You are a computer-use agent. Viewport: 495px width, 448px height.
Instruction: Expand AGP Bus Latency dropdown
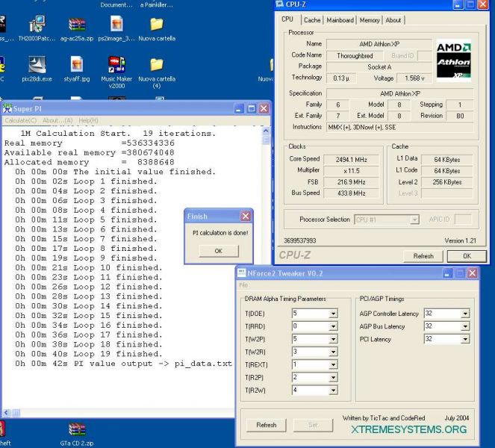465,326
